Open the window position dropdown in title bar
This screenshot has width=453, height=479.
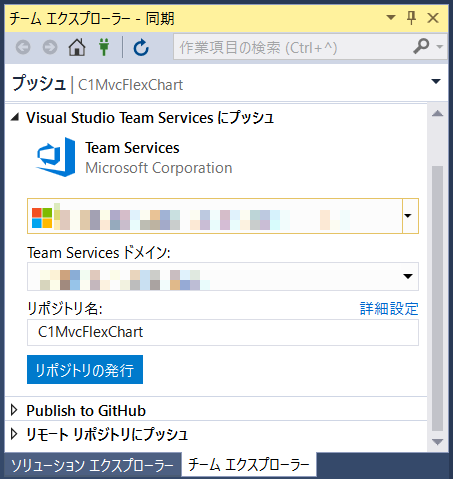pos(391,17)
